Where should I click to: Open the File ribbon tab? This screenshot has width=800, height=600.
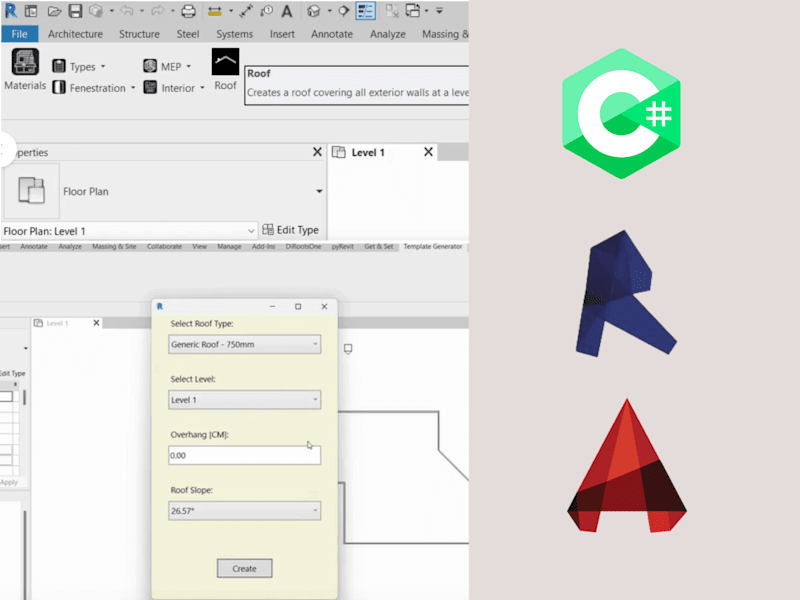pyautogui.click(x=19, y=34)
